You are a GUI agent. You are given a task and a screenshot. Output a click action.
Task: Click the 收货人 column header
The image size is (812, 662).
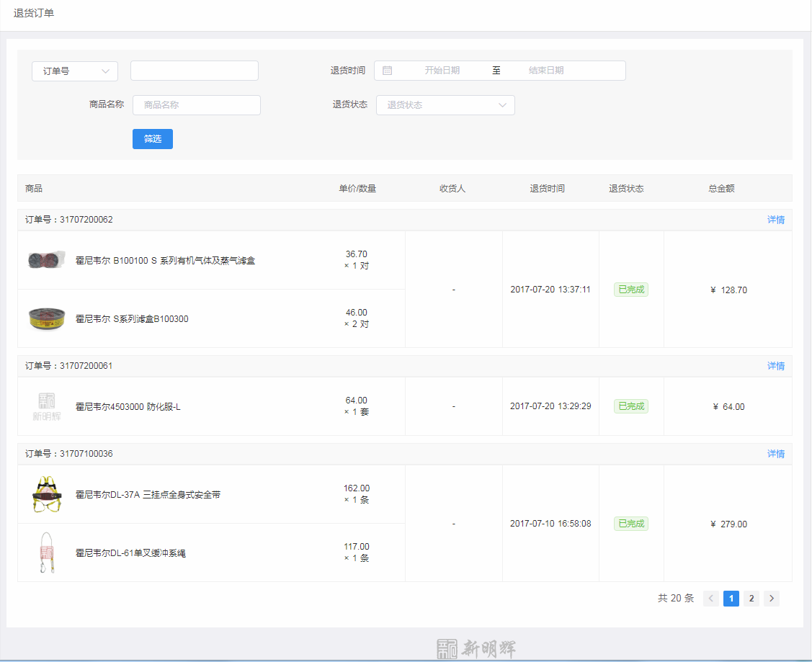452,189
